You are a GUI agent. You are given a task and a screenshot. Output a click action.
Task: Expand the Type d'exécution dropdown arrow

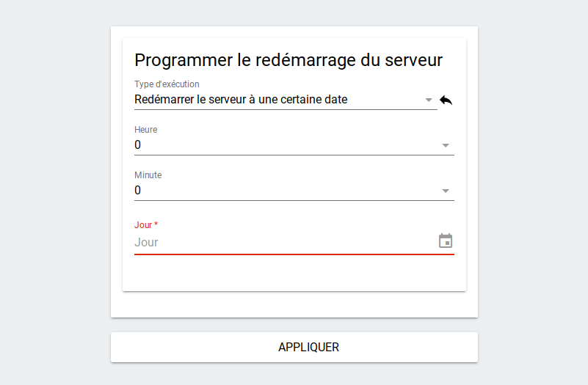[x=429, y=100]
